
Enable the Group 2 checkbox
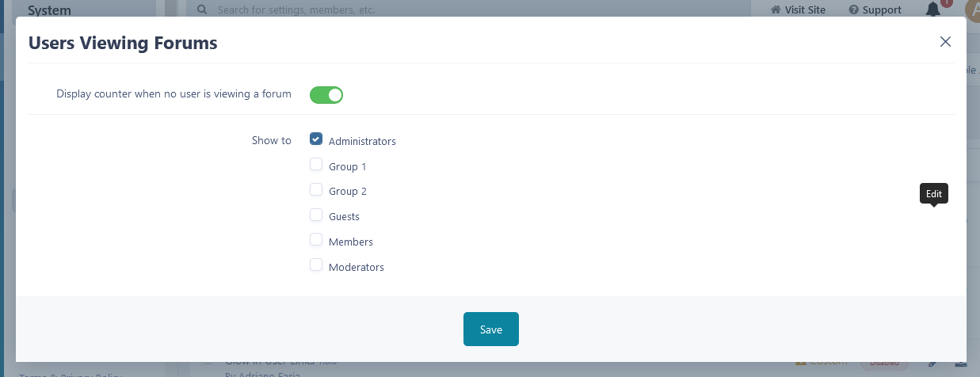pos(316,190)
